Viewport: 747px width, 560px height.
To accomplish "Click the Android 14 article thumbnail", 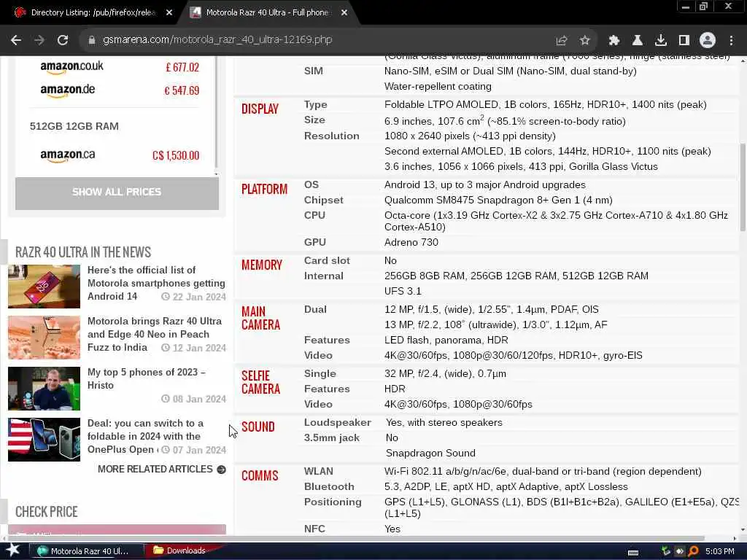I will pos(44,286).
